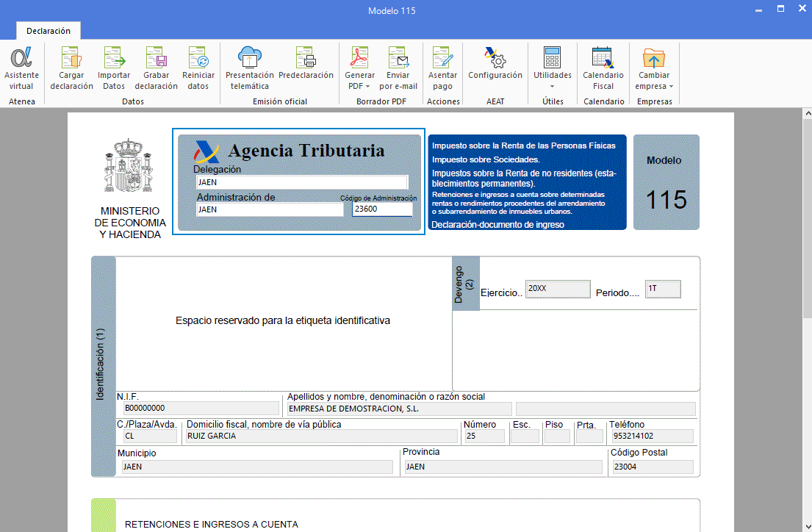The image size is (812, 532).
Task: Switch to the Declaración tab
Action: click(48, 31)
